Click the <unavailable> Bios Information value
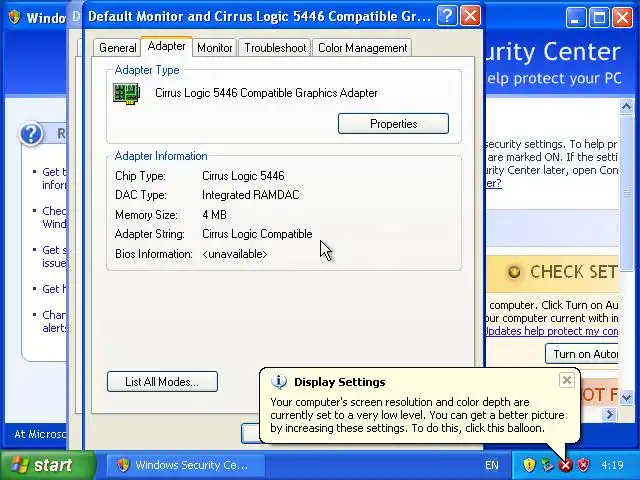Image resolution: width=640 pixels, height=480 pixels. (x=235, y=254)
